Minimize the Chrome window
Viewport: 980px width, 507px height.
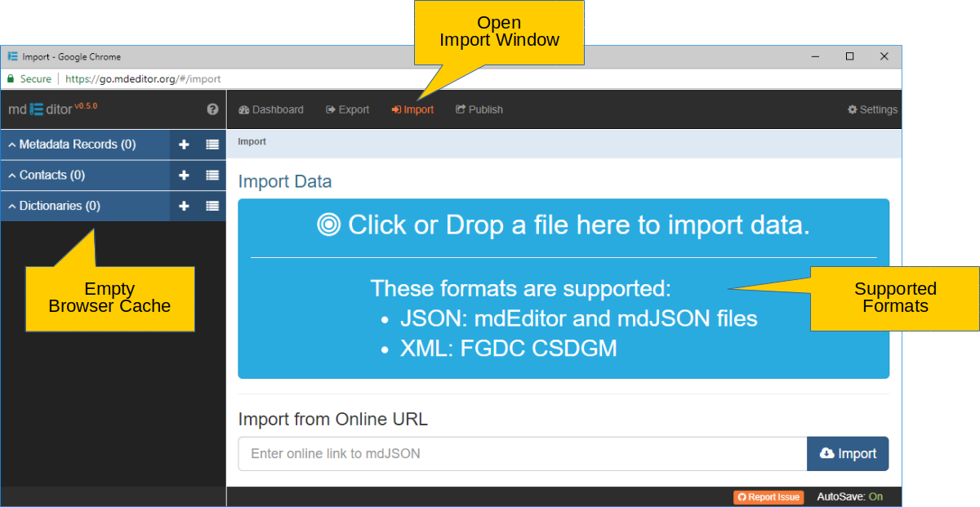[815, 56]
